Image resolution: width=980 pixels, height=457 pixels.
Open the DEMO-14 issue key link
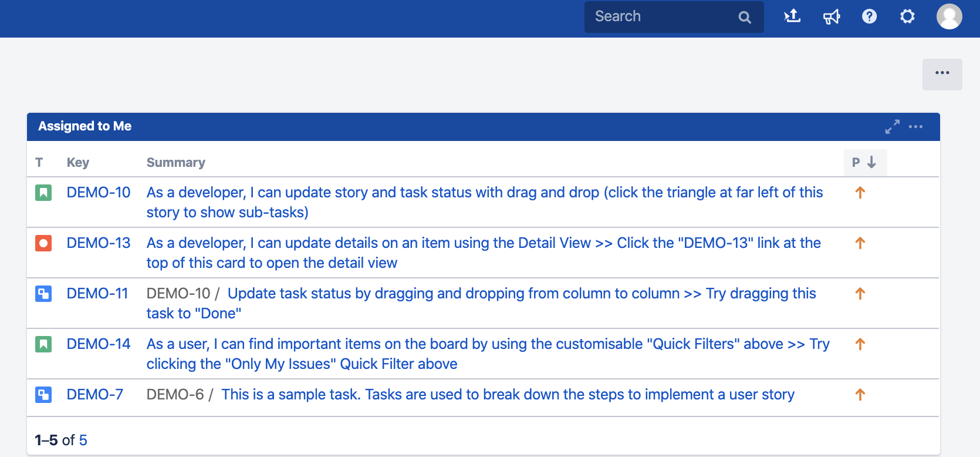click(99, 344)
